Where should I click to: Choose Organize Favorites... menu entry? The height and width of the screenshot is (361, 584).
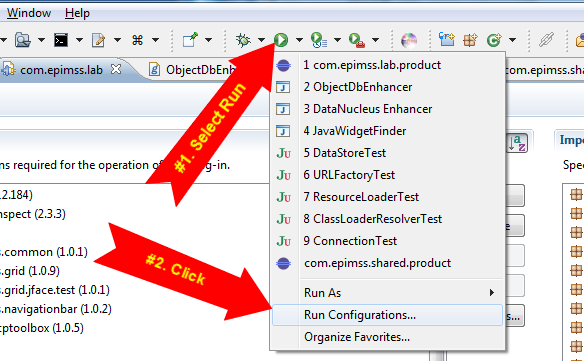(x=387, y=337)
